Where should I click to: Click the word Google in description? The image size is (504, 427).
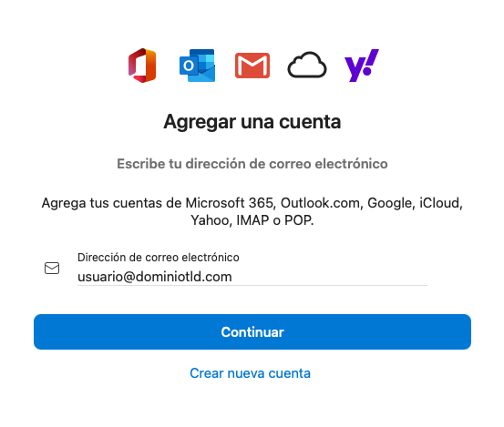coord(391,204)
